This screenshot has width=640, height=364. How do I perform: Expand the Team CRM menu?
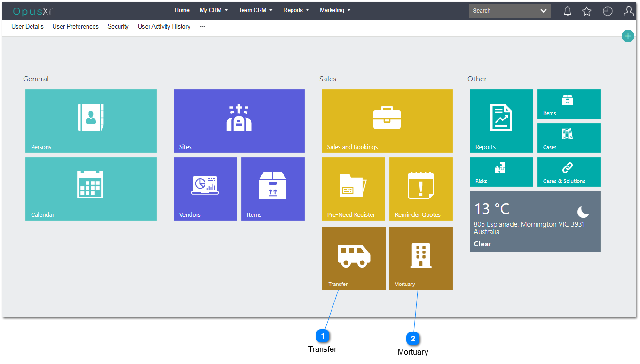pos(255,10)
